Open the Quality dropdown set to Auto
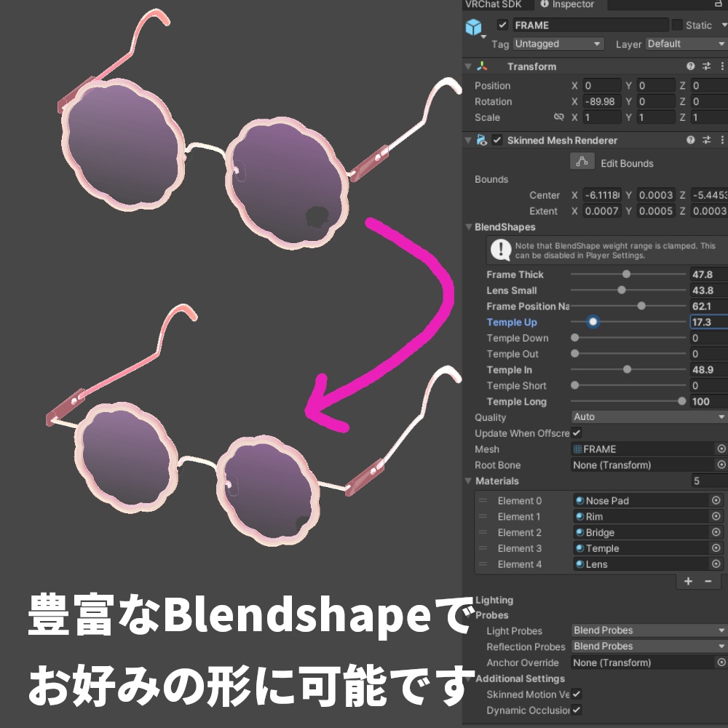Viewport: 728px width, 728px height. pos(649,416)
